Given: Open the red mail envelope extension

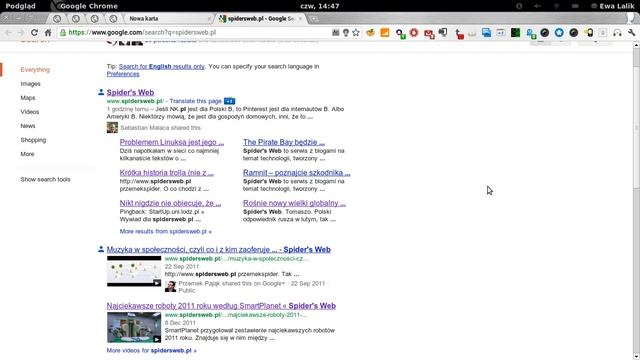Looking at the screenshot, I should [429, 34].
